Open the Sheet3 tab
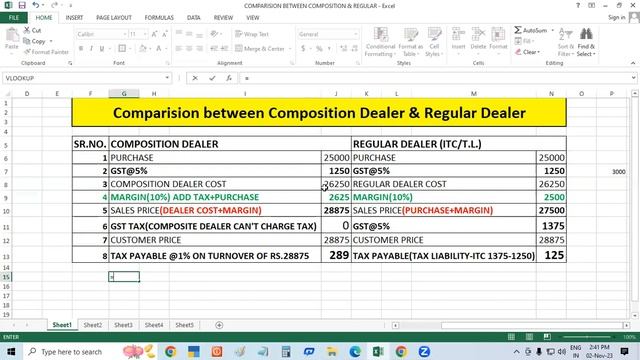 123,325
